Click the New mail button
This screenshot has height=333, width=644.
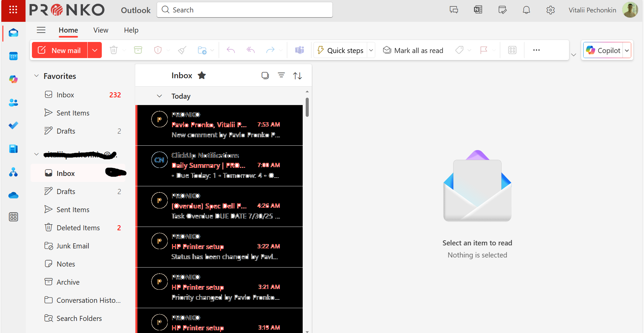59,50
